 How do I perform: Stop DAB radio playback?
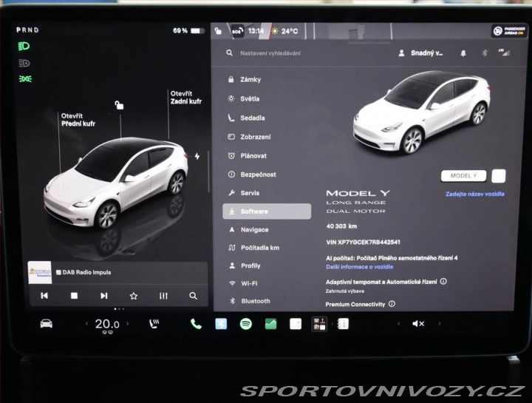[74, 296]
